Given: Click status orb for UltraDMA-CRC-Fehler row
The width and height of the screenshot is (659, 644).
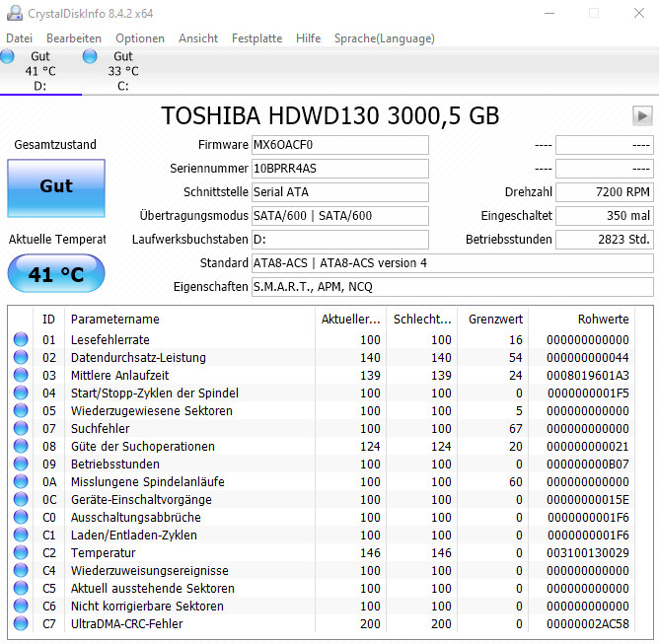Looking at the screenshot, I should pos(21,623).
